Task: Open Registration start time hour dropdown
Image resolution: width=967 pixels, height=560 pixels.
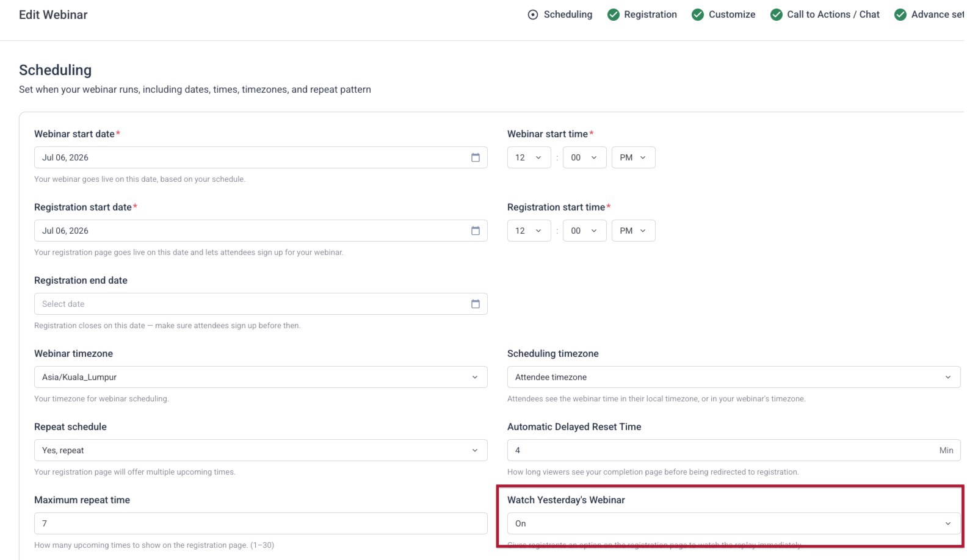Action: click(x=529, y=231)
